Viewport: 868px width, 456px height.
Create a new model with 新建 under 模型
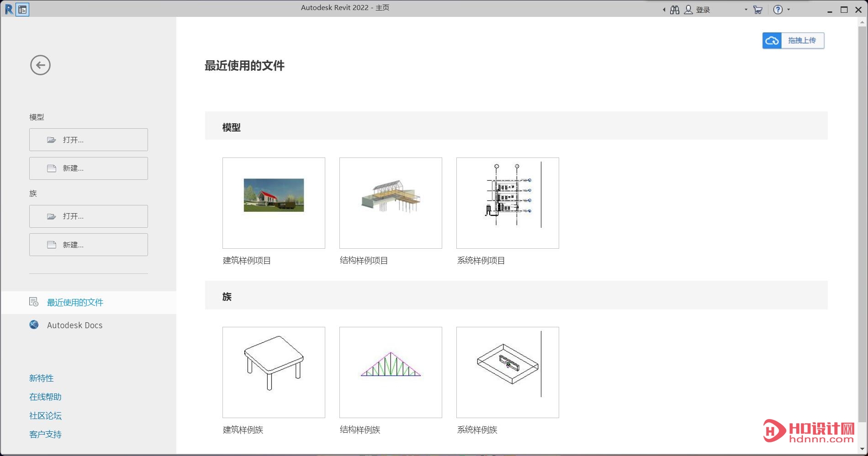point(89,168)
